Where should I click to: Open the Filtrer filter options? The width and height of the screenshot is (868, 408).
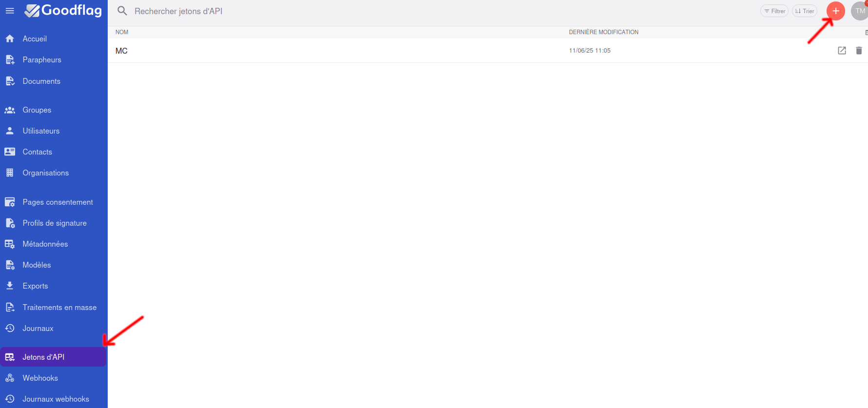(x=774, y=11)
